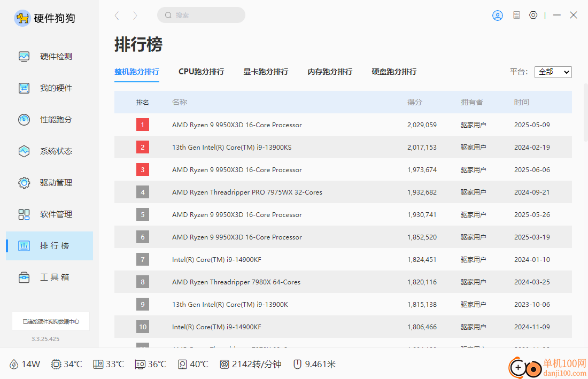Select the 系统状态 system status icon
The width and height of the screenshot is (588, 379).
point(24,151)
